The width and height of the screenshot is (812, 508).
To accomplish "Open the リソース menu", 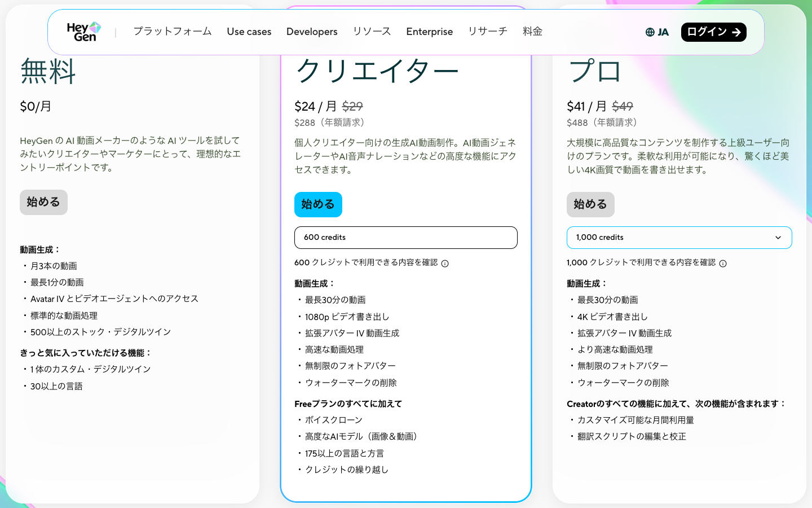I will tap(372, 32).
